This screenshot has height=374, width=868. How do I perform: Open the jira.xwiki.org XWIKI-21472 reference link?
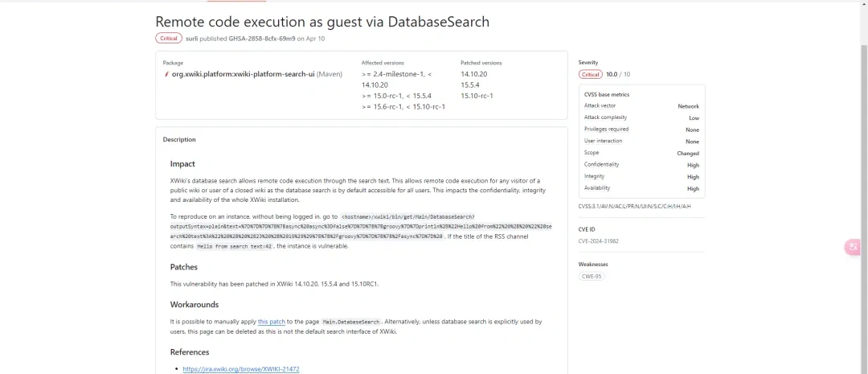click(241, 368)
